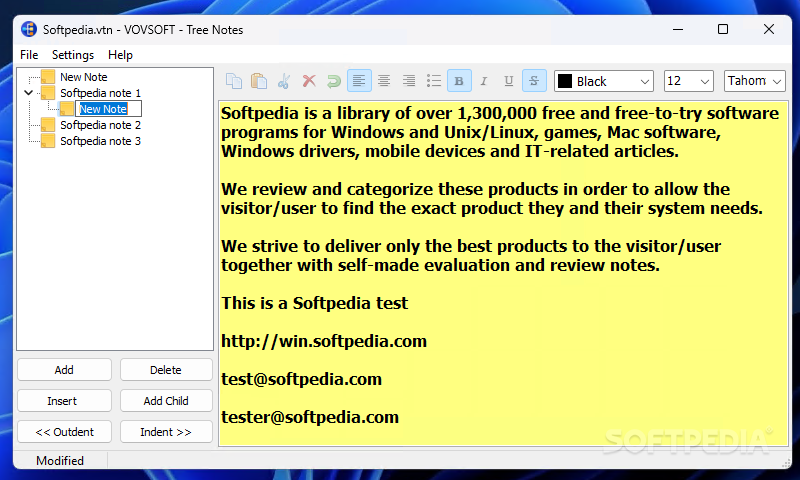Align text left
800x480 pixels.
tap(359, 81)
